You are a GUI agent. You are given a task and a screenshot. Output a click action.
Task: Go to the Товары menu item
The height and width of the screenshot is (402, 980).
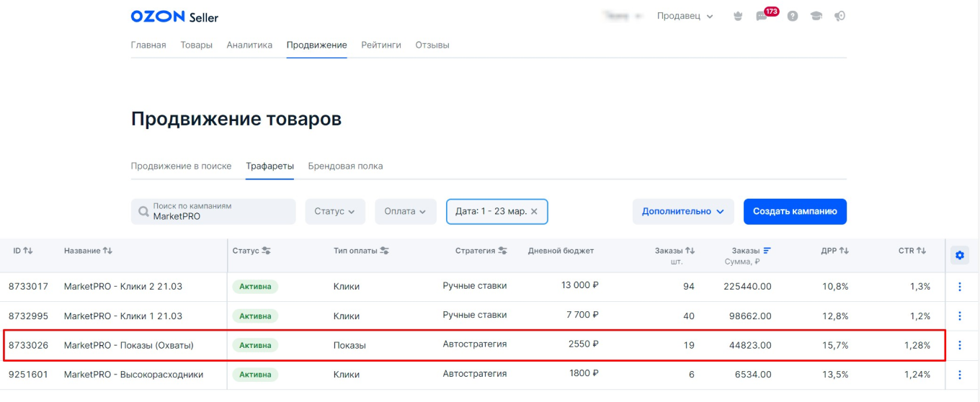click(x=196, y=45)
